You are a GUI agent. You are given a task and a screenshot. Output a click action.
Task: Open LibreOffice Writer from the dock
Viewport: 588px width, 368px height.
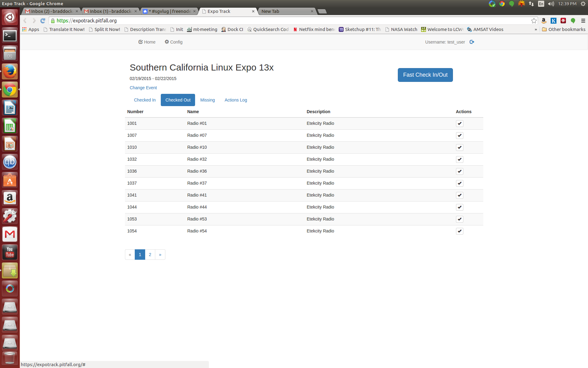pyautogui.click(x=10, y=108)
